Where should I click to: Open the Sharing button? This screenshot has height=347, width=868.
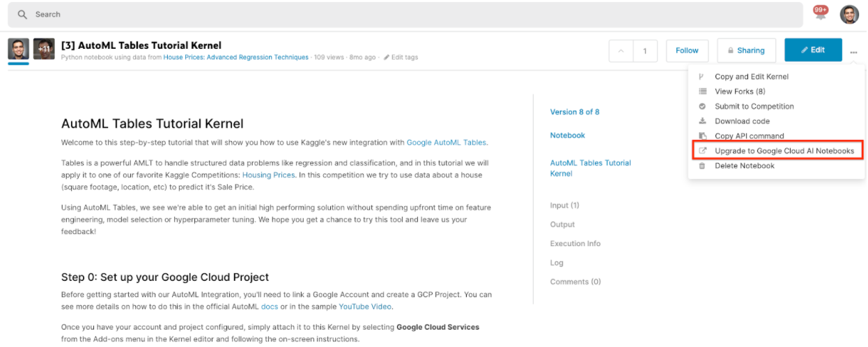point(746,50)
